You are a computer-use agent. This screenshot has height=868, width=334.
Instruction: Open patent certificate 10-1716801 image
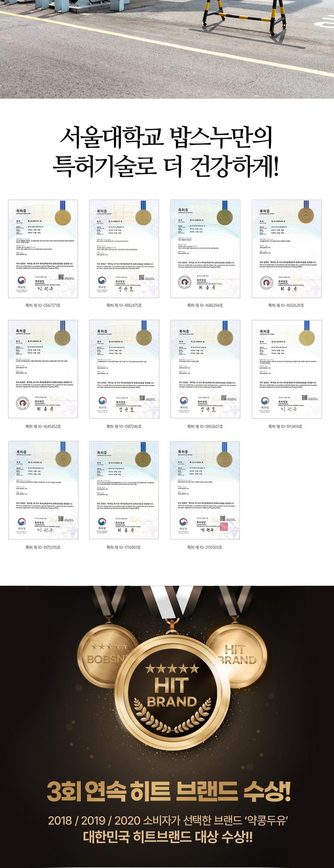(x=124, y=490)
